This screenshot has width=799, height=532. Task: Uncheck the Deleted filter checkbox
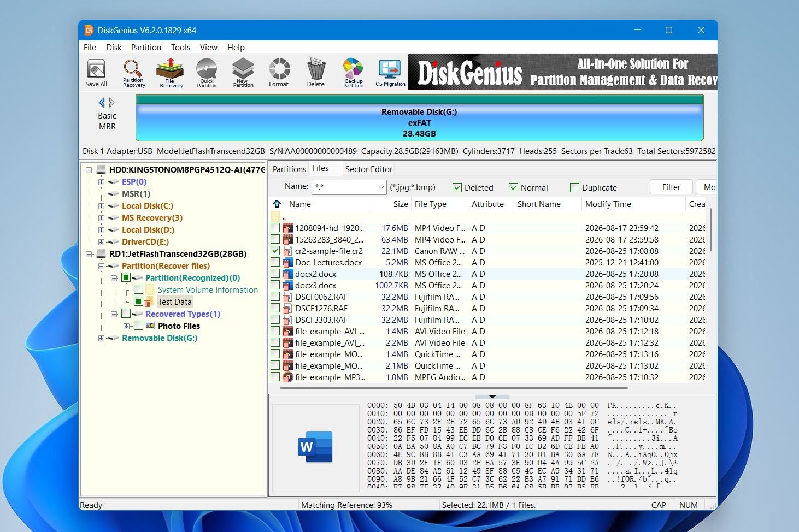(457, 188)
